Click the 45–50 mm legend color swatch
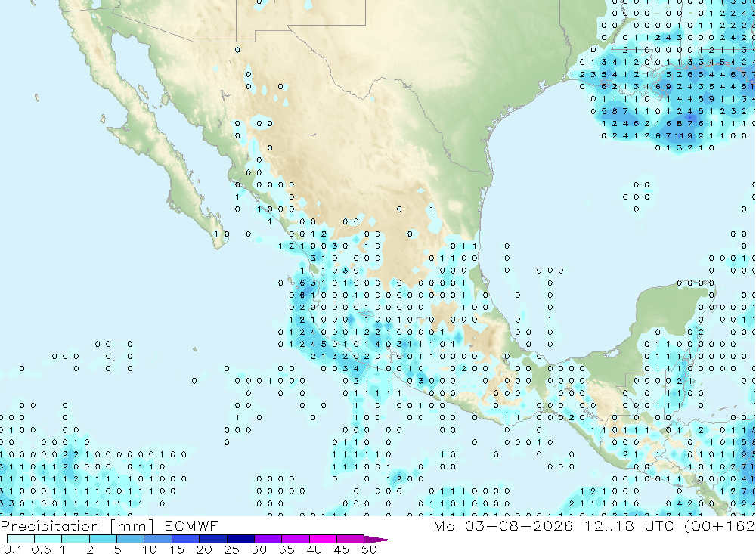Image resolution: width=756 pixels, height=554 pixels. tap(351, 539)
